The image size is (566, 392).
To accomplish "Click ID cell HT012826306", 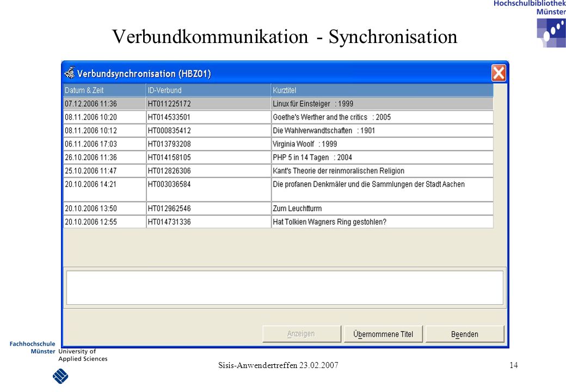I will click(x=208, y=170).
